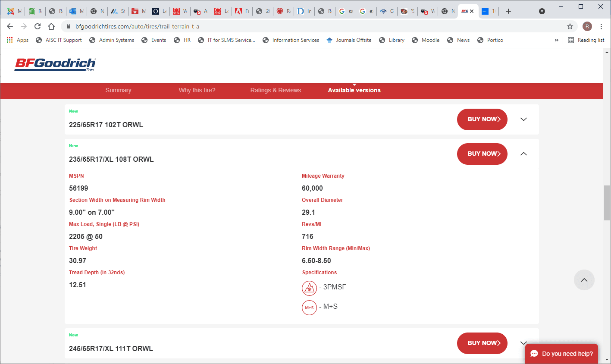The height and width of the screenshot is (364, 611).
Task: Open the Library bookmark
Action: [x=392, y=40]
